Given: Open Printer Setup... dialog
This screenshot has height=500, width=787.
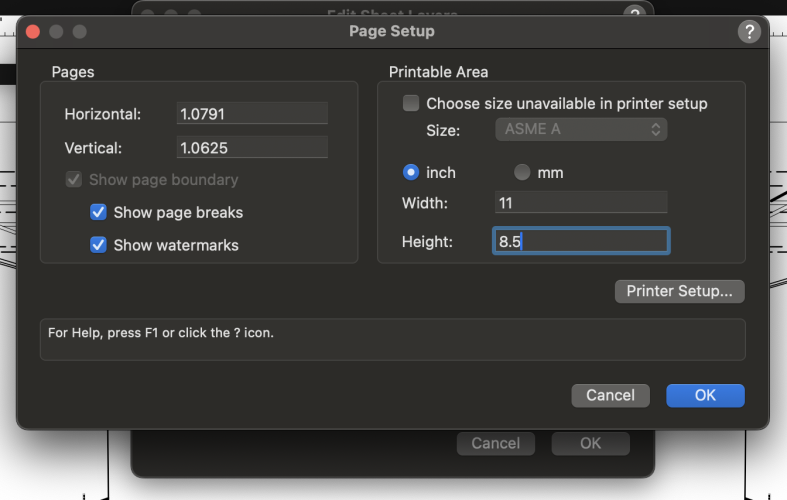Looking at the screenshot, I should click(x=679, y=291).
